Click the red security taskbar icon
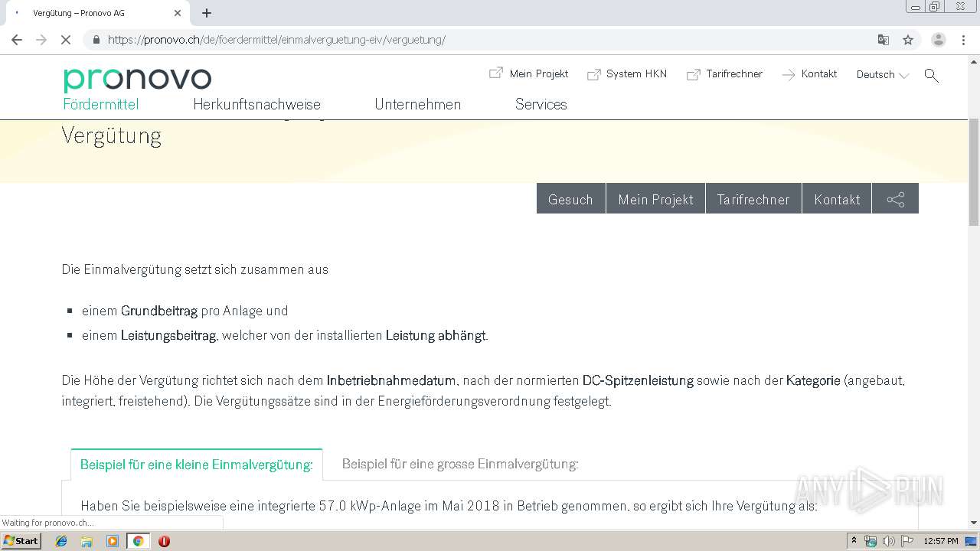Viewport: 980px width, 551px height. [164, 541]
